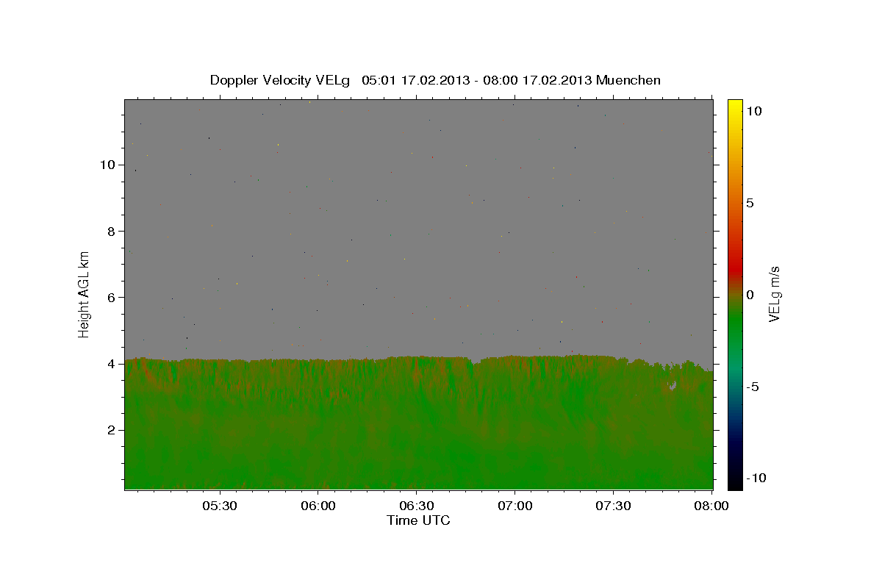Click the '06:00' time tick label
The width and height of the screenshot is (882, 588).
tap(319, 506)
